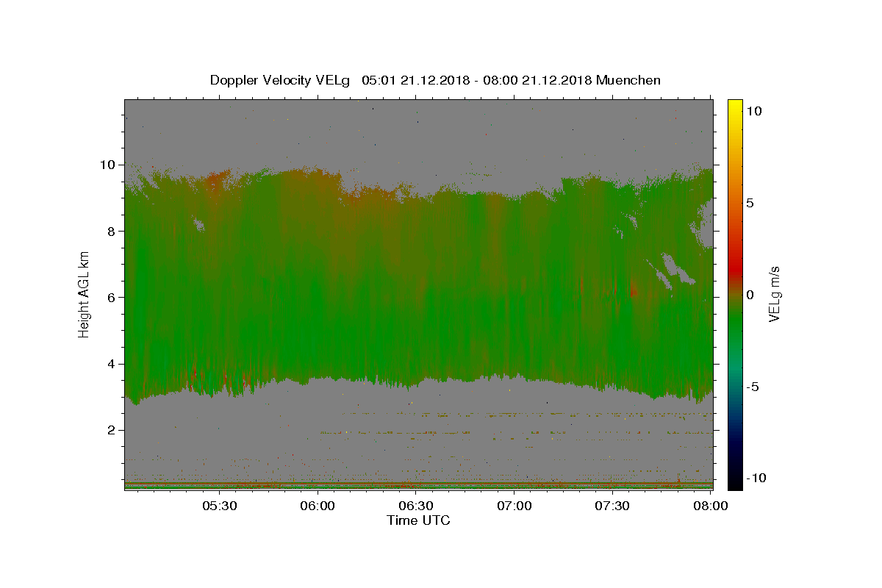Click the height tick label '2'

pos(110,430)
